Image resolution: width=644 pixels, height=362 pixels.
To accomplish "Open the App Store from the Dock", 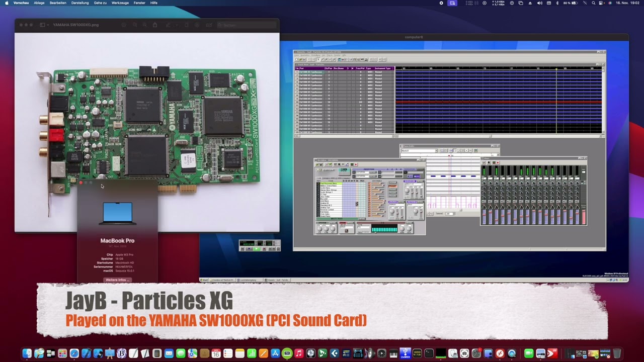I will (275, 353).
